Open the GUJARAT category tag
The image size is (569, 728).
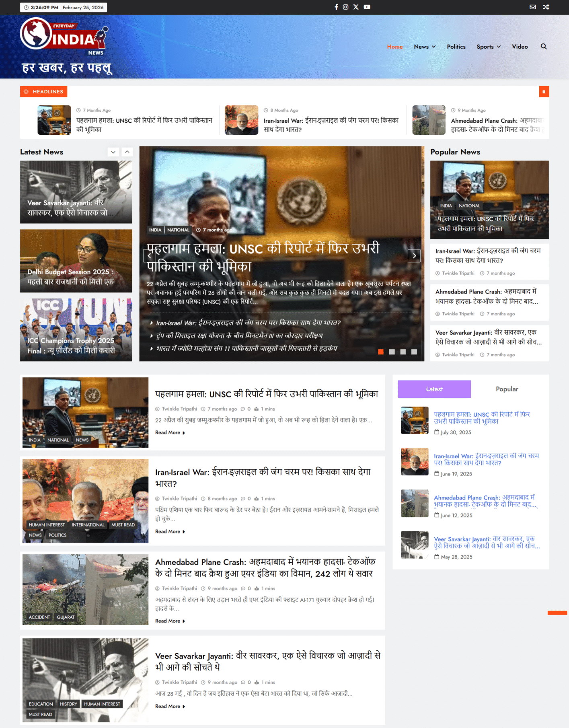coord(66,617)
